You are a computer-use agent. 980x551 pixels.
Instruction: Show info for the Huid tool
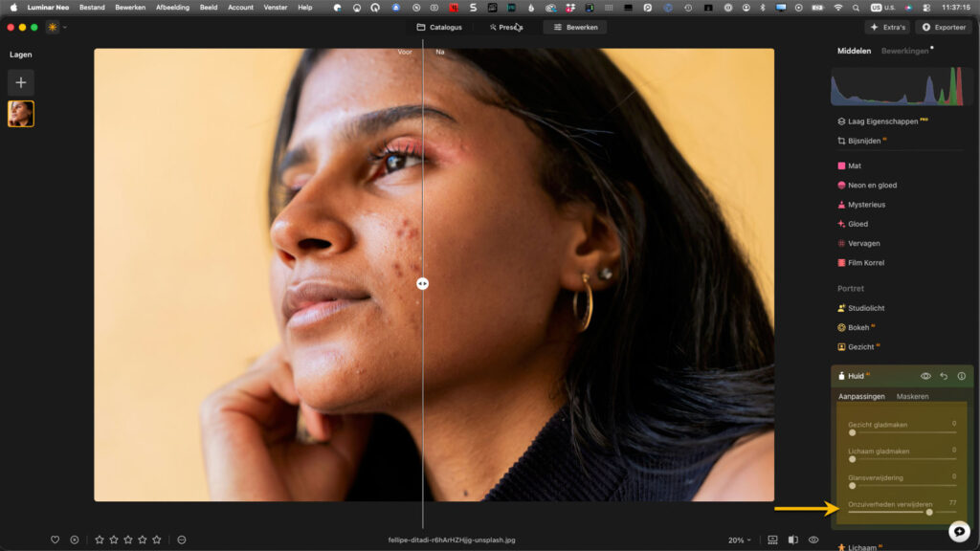[x=961, y=376]
